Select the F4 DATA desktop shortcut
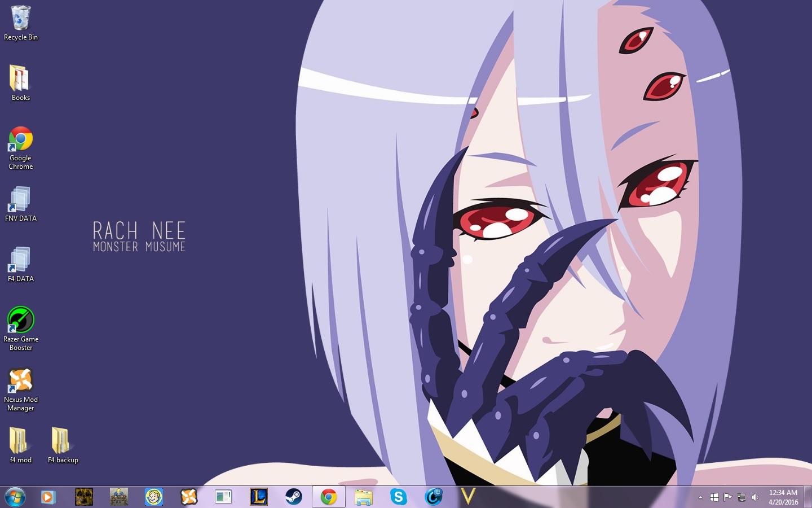 (21, 264)
